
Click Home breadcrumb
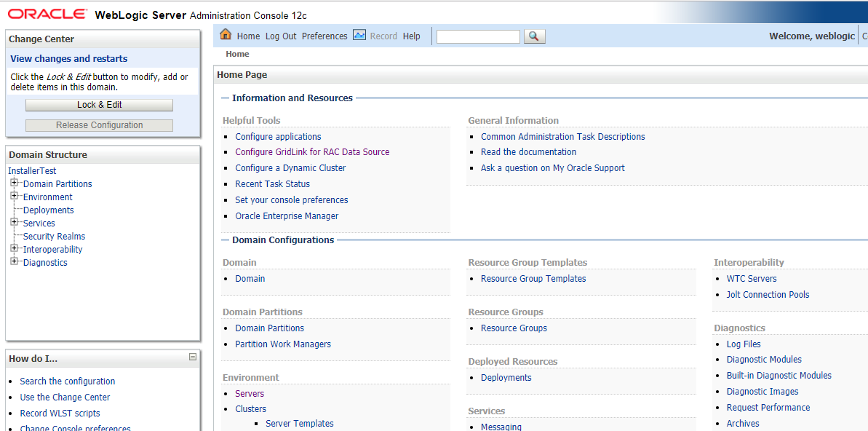click(237, 55)
